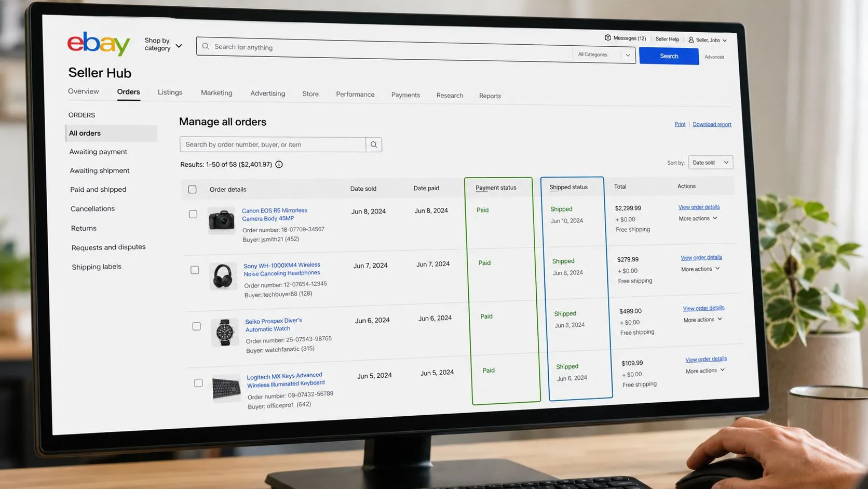Check the Logitech MX Keys order checkbox
868x489 pixels.
198,383
